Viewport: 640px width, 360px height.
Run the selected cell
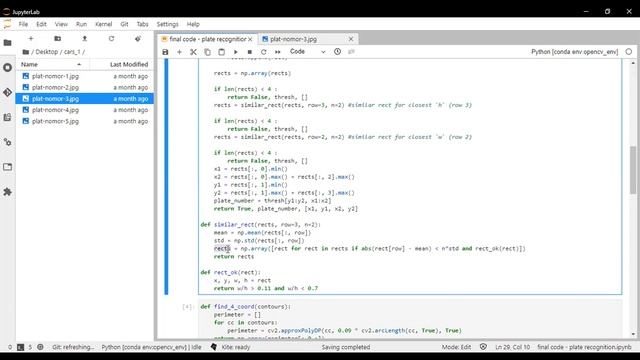pyautogui.click(x=236, y=52)
